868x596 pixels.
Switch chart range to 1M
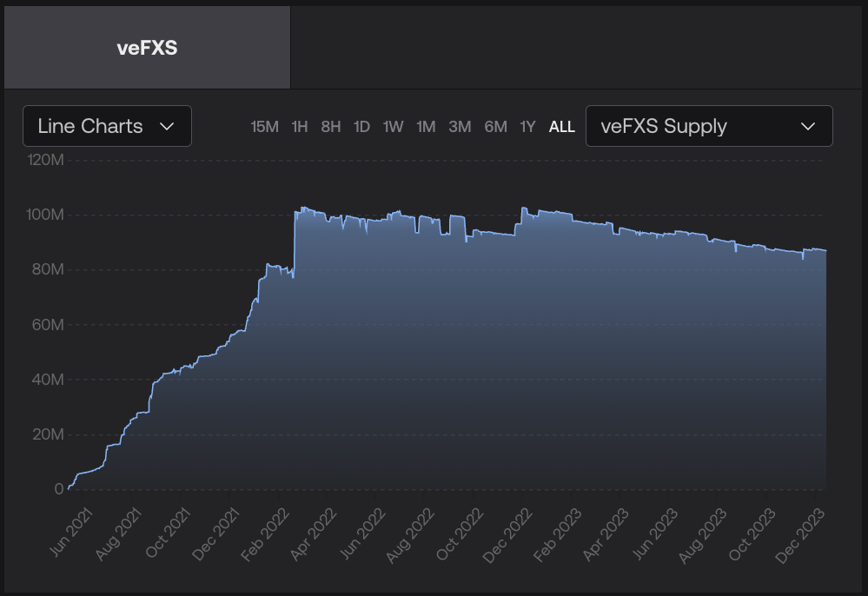click(425, 127)
